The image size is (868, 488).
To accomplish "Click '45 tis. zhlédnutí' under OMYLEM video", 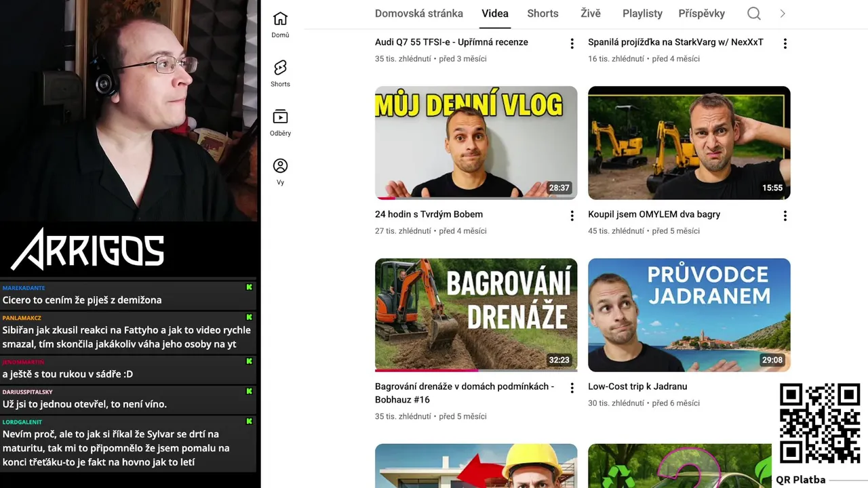I will click(616, 231).
